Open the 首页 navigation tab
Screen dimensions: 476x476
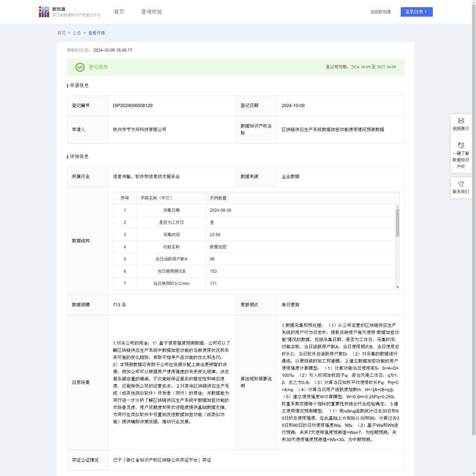pyautogui.click(x=119, y=12)
